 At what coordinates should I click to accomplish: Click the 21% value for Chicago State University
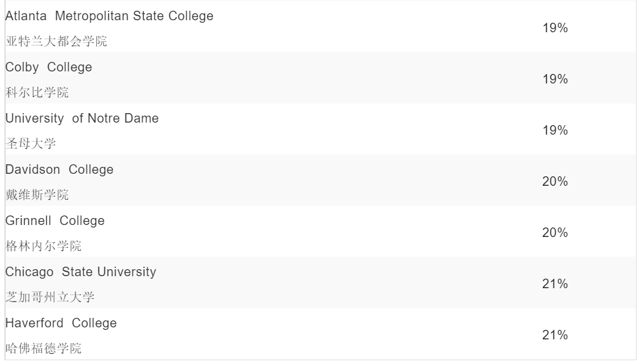(555, 284)
